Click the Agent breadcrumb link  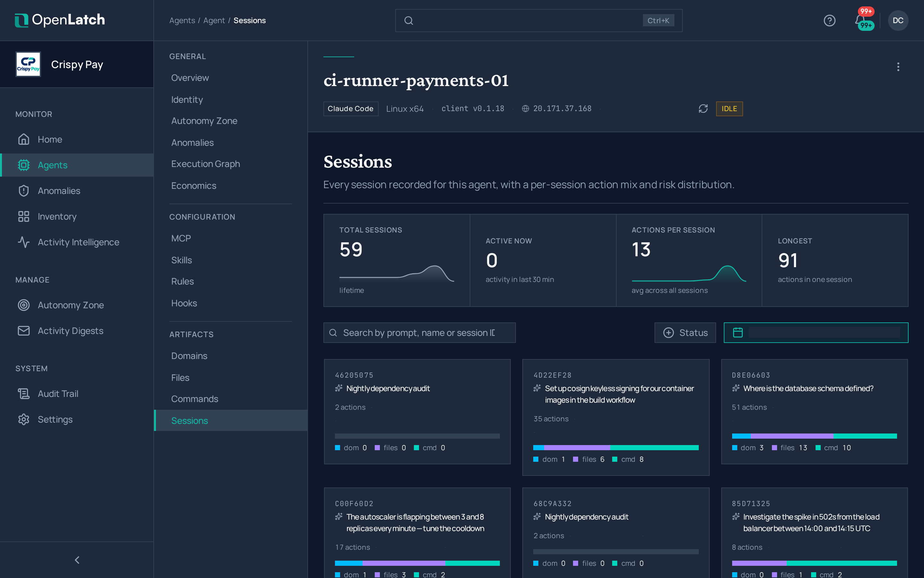214,21
